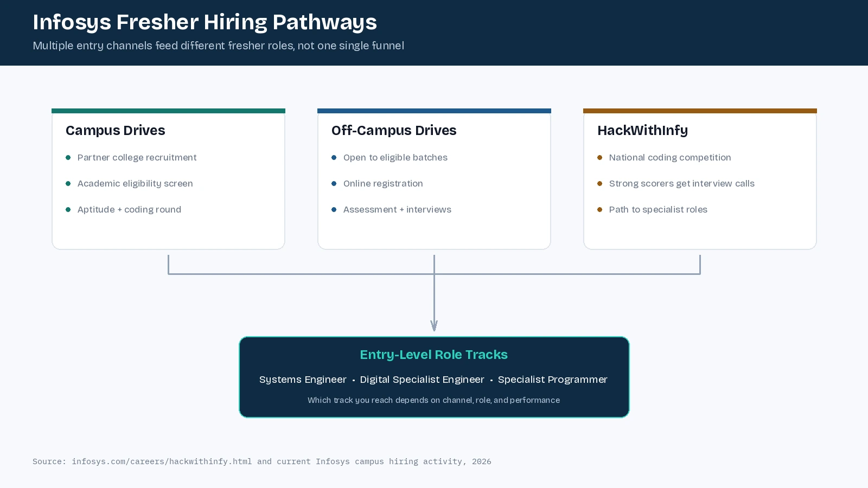The image size is (868, 488).
Task: Select 'Open to eligible batches' bullet
Action: (395, 157)
